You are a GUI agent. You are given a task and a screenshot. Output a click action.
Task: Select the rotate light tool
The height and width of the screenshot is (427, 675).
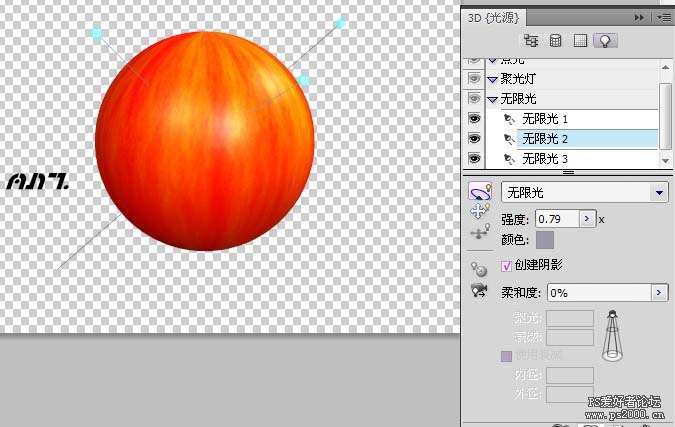[x=480, y=191]
